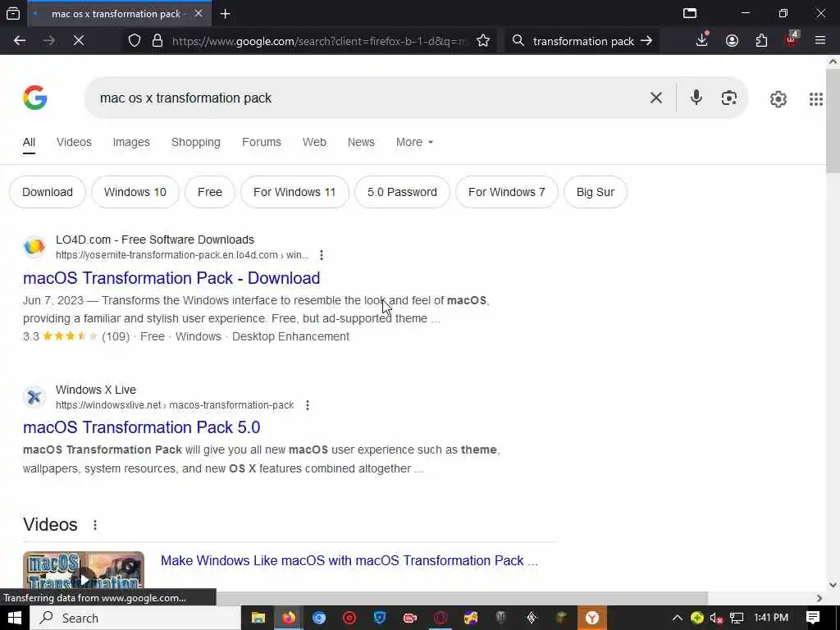The width and height of the screenshot is (840, 630).
Task: Close the mac os x transformation pack tab
Action: click(199, 13)
